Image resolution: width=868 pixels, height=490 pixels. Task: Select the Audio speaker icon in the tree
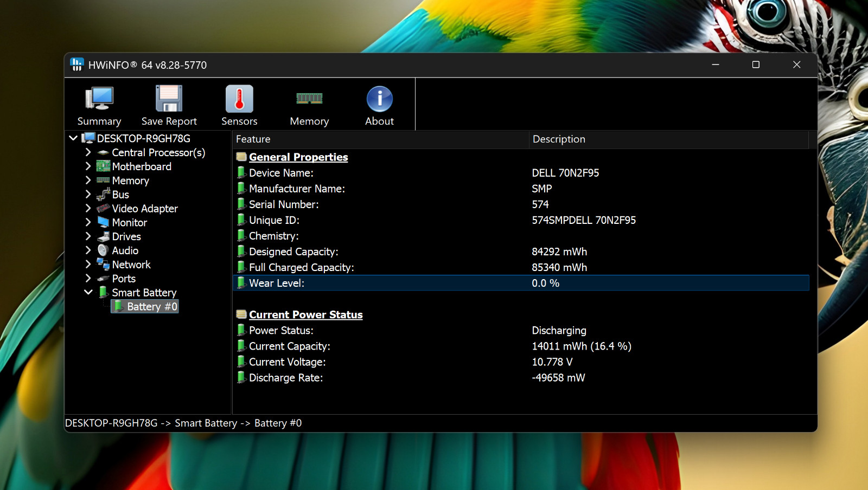(103, 250)
